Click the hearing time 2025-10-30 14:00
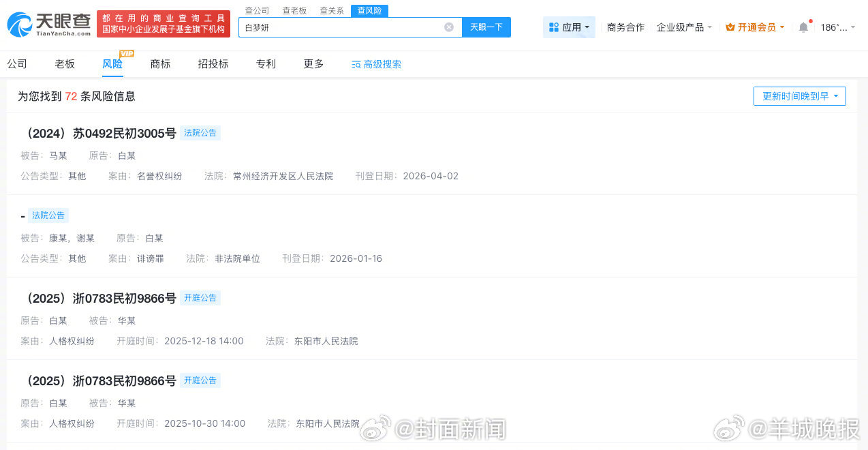 pyautogui.click(x=204, y=423)
